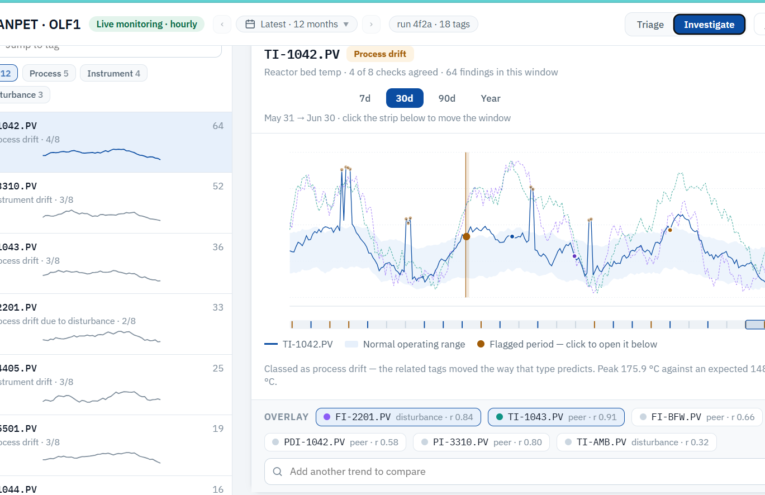Select the 30d time range

coord(404,99)
